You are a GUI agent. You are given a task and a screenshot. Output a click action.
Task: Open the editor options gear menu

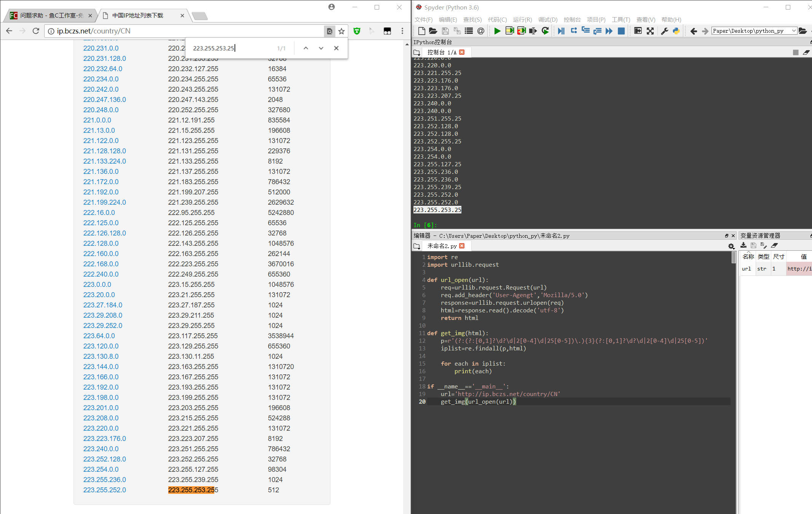tap(731, 246)
